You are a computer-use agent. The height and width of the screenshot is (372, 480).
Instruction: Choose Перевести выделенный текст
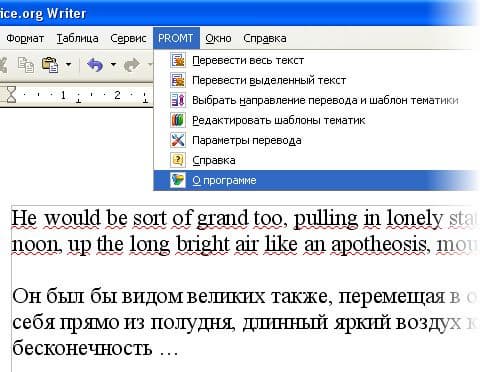click(269, 80)
